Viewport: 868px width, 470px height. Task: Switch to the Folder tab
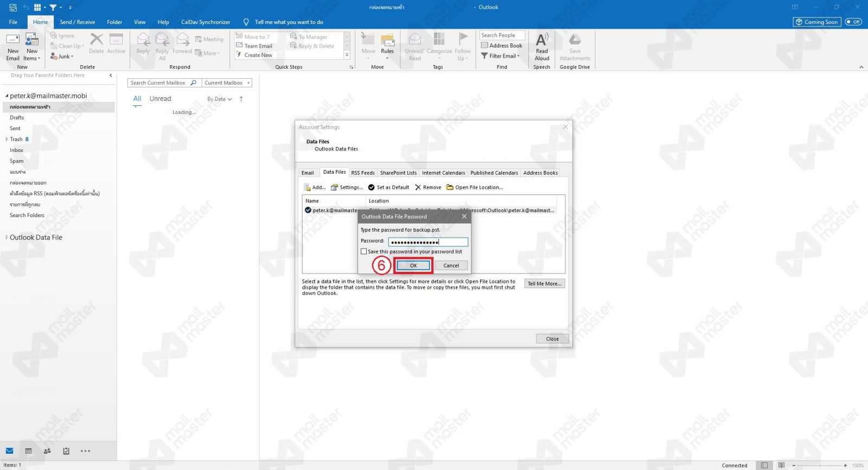[x=114, y=22]
